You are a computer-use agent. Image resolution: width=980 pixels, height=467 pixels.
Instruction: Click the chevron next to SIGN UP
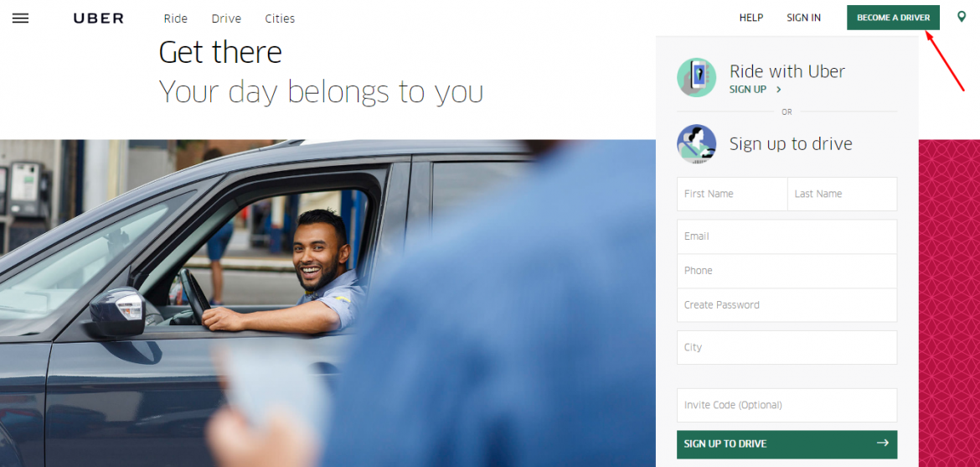coord(779,90)
